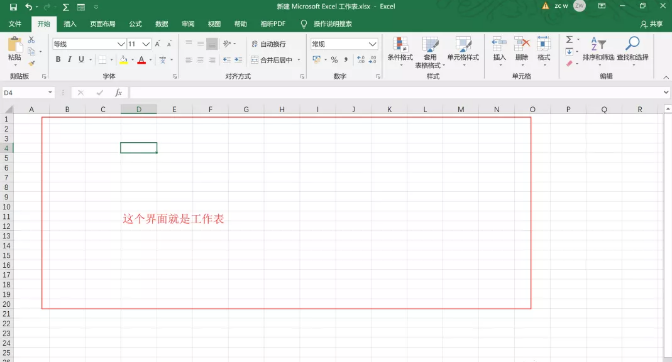Open 单元格样式 cell styles
This screenshot has height=362, width=672.
click(463, 51)
